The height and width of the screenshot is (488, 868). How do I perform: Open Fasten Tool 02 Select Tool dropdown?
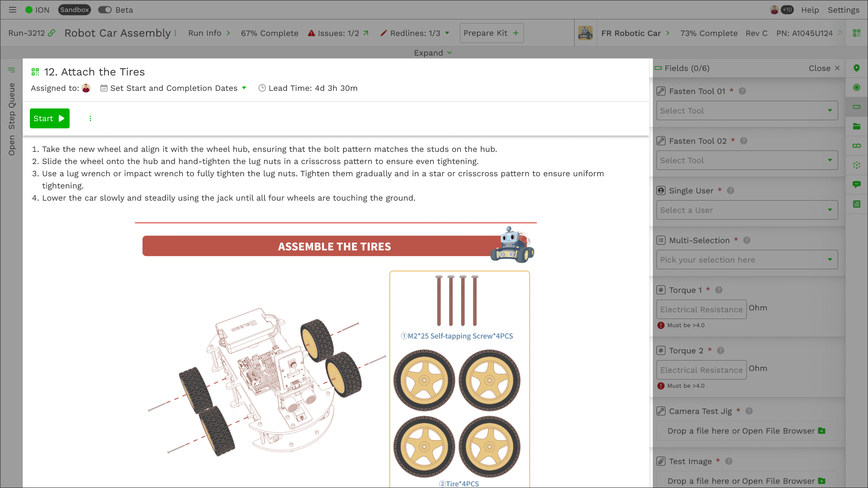click(747, 160)
